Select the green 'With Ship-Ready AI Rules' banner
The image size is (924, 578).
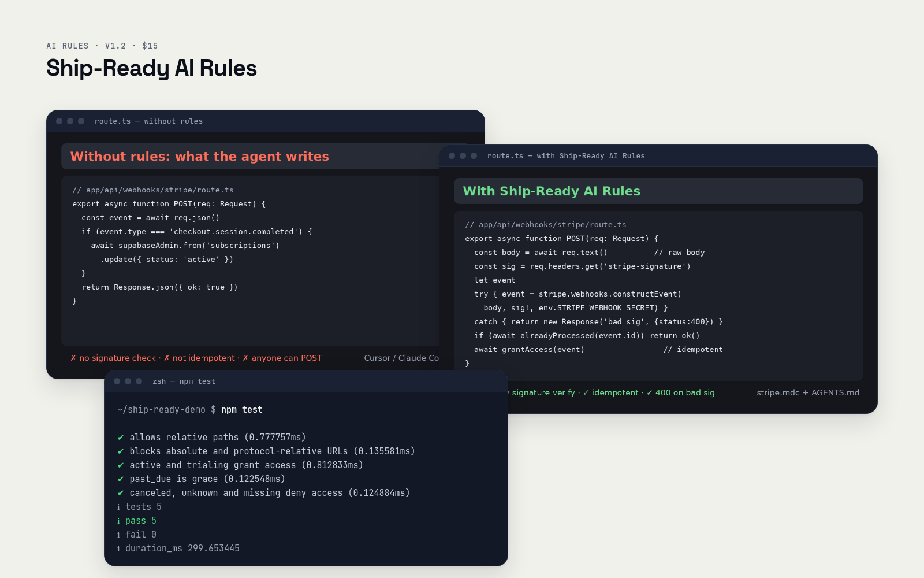point(658,191)
